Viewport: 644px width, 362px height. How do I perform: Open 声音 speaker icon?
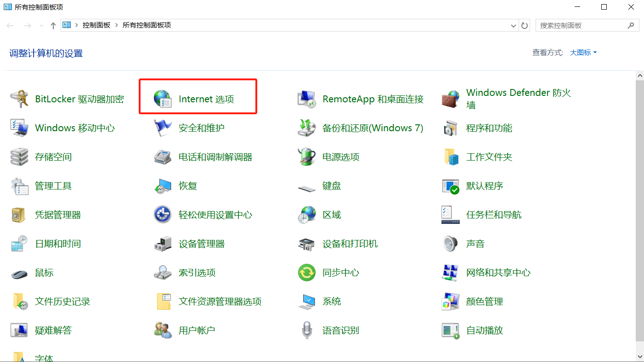tap(451, 244)
